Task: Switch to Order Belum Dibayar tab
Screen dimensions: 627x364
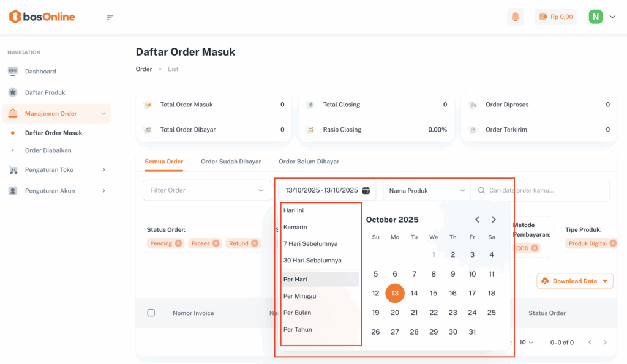Action: 309,162
